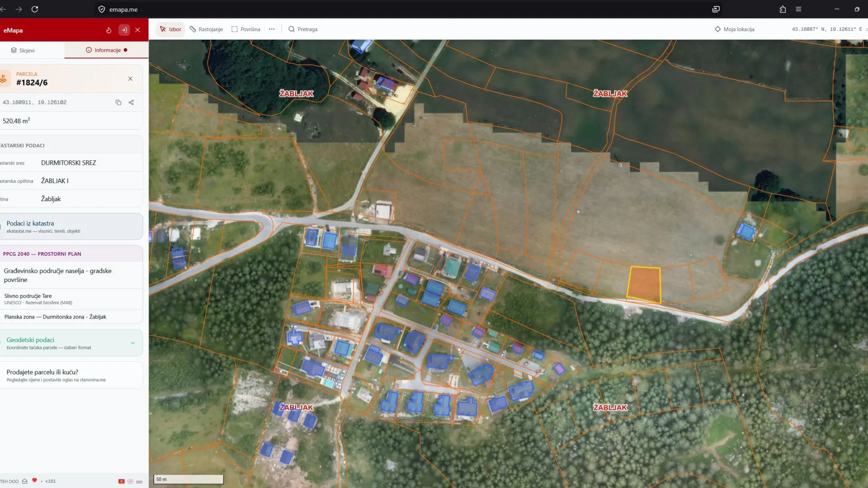
Task: Close the eMapa side panel
Action: point(138,30)
